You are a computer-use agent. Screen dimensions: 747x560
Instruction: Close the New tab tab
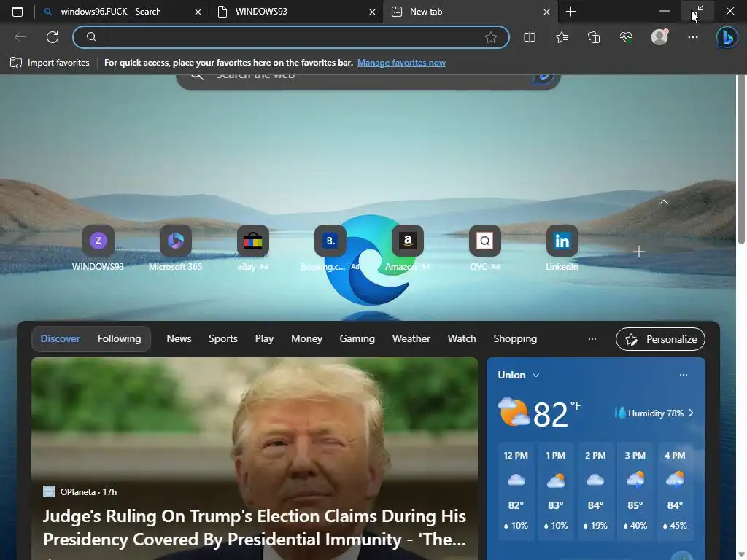(546, 12)
